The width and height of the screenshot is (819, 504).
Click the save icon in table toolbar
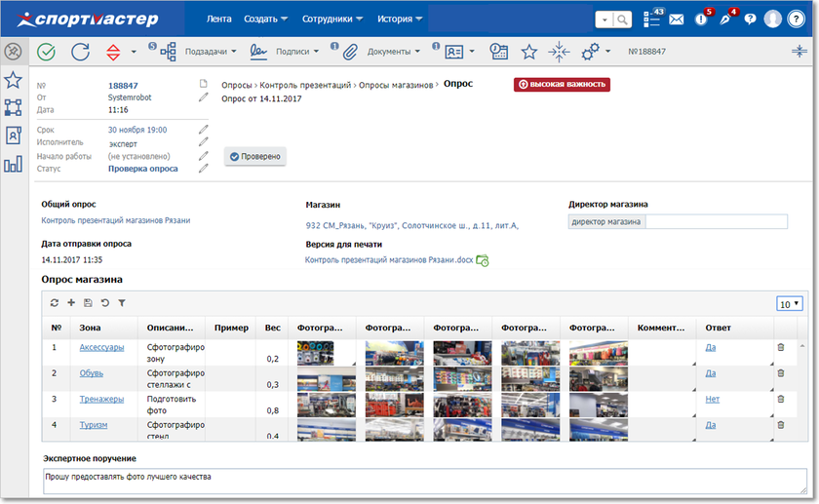coord(88,303)
